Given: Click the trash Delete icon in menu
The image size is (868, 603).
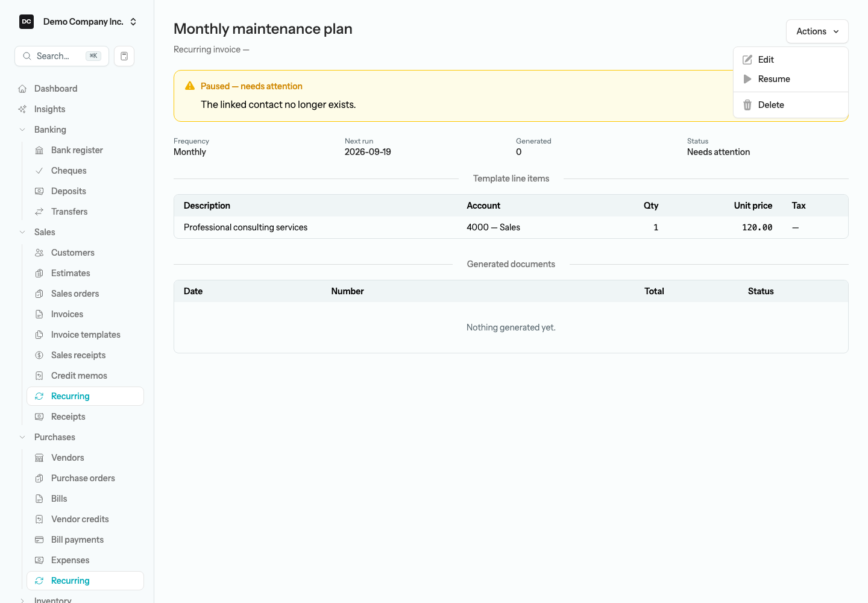Looking at the screenshot, I should point(747,105).
